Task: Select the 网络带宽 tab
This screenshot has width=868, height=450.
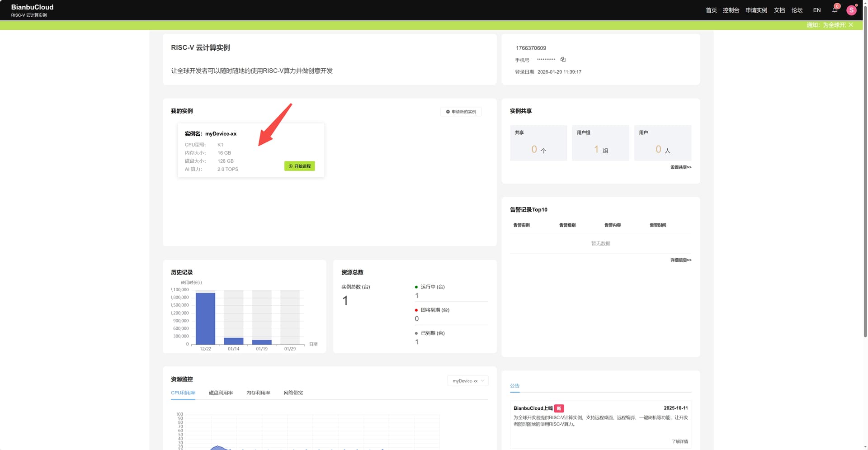Action: tap(293, 393)
